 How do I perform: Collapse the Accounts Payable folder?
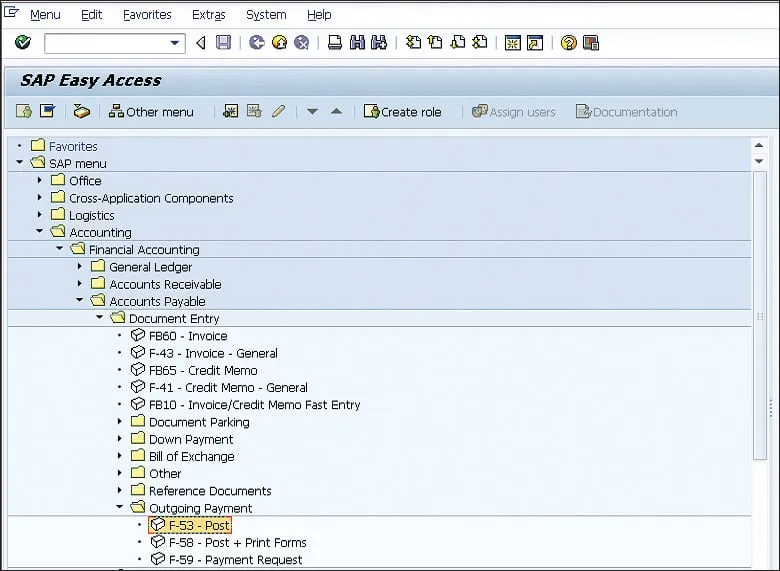click(x=80, y=301)
